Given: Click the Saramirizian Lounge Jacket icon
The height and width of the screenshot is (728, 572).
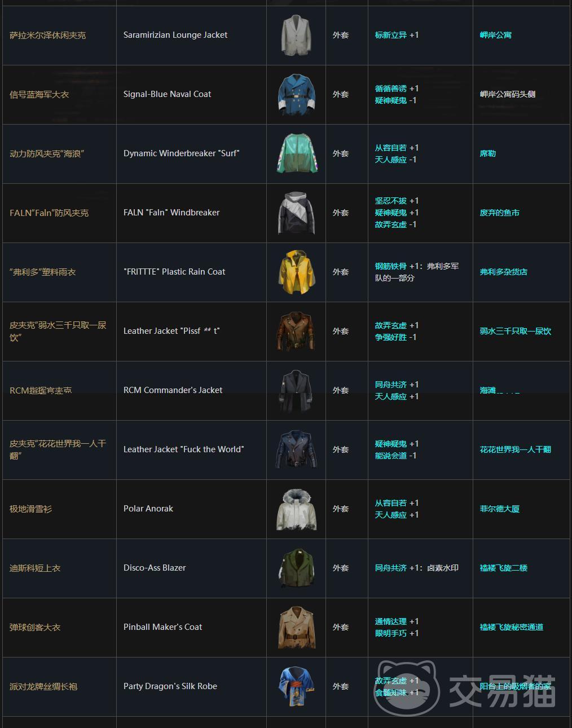Looking at the screenshot, I should [x=296, y=35].
